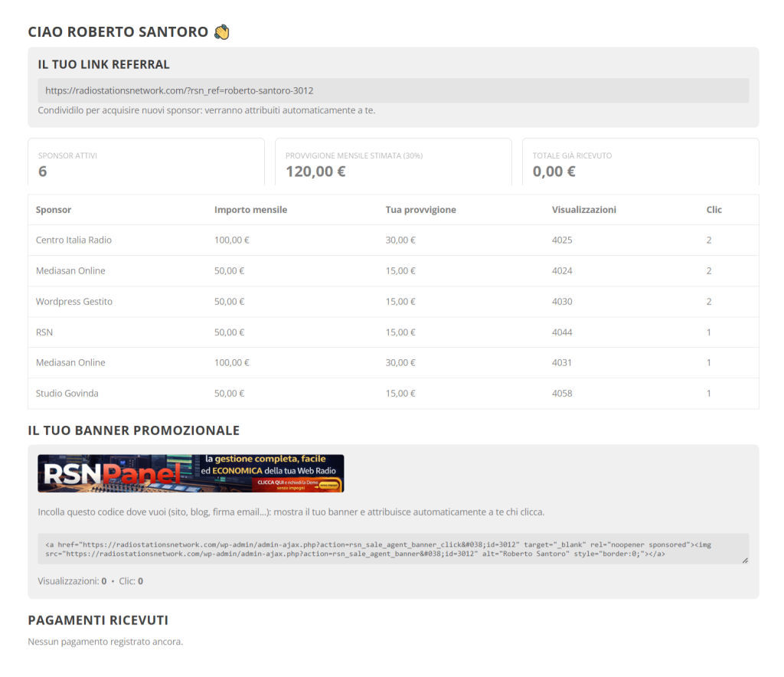Select the Sponsor column header
784x677 pixels.
pos(54,210)
